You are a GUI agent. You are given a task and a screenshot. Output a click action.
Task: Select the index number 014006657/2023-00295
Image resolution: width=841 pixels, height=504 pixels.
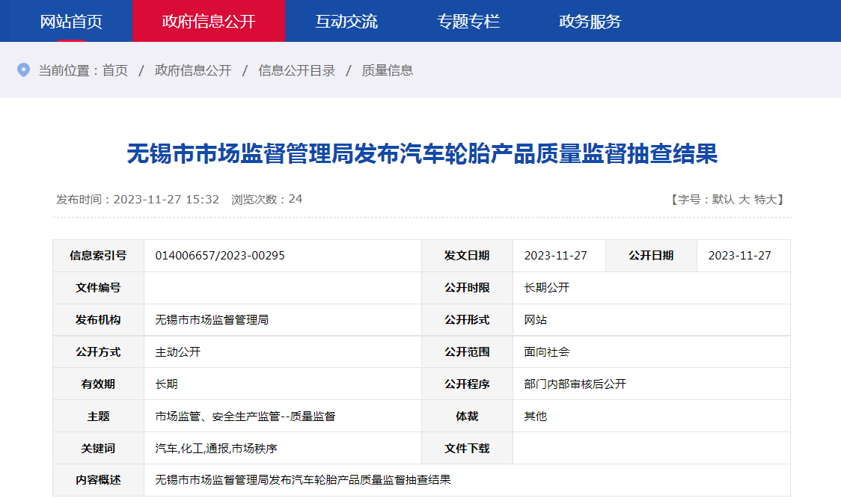point(220,256)
